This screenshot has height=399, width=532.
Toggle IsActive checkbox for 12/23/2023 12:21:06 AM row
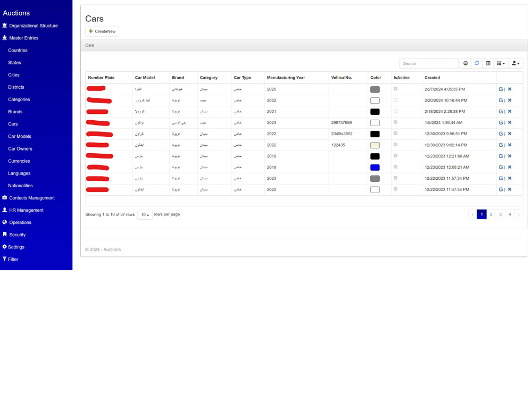[396, 156]
